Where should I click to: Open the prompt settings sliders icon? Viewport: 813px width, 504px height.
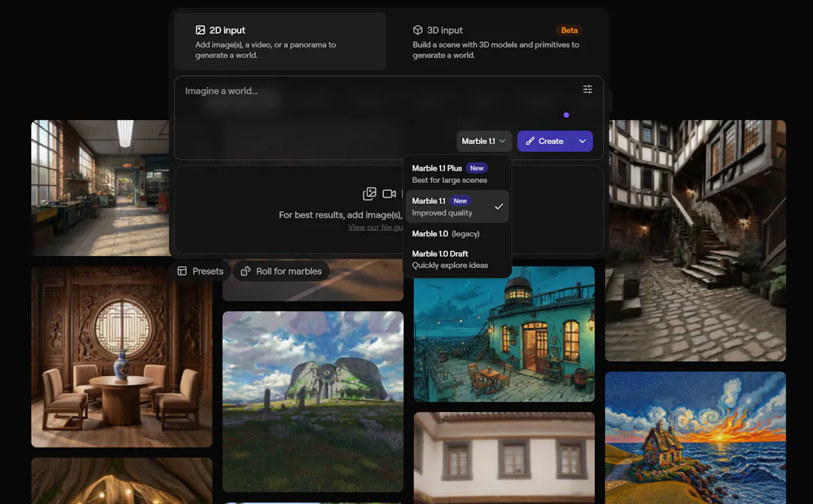(x=587, y=89)
